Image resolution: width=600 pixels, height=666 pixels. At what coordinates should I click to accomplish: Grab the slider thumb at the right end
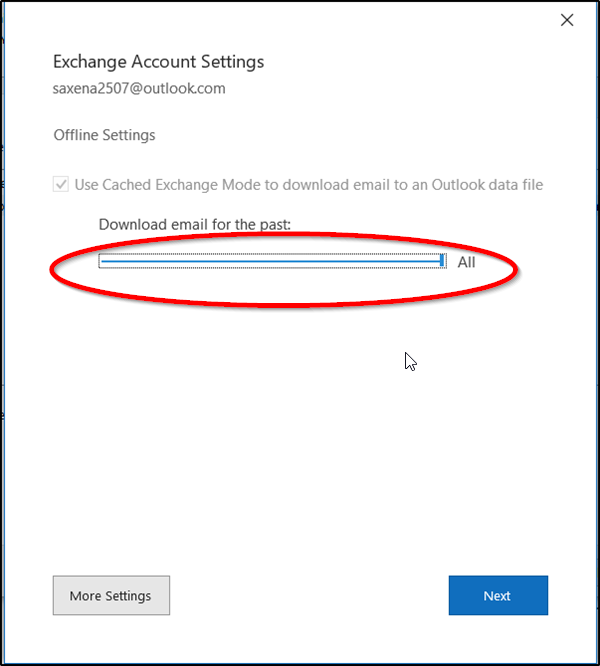coord(442,261)
